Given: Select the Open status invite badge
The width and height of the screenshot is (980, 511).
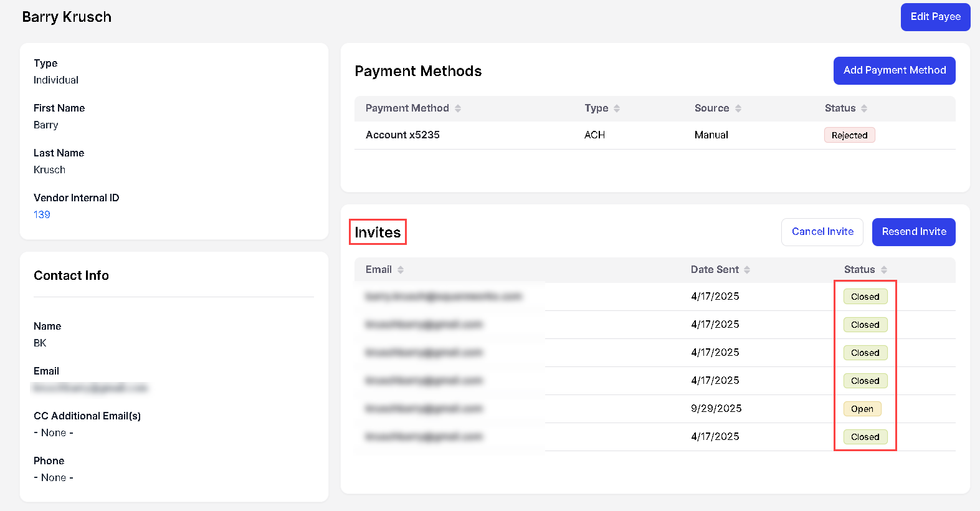Looking at the screenshot, I should pyautogui.click(x=862, y=409).
